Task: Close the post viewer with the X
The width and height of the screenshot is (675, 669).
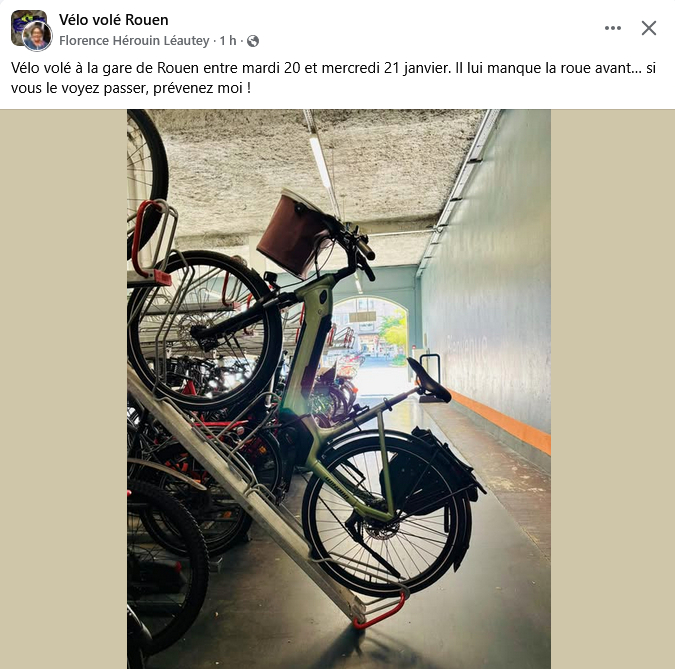Action: [x=648, y=28]
